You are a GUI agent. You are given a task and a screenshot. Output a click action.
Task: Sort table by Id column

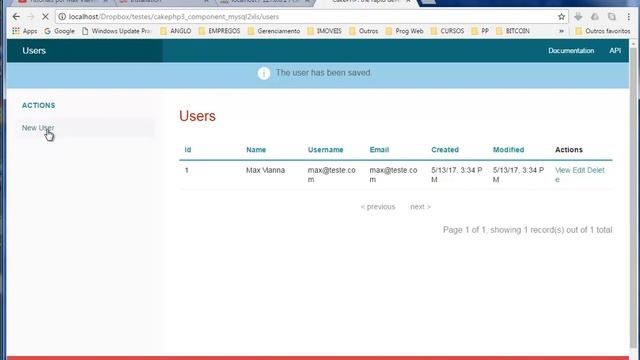coord(188,150)
